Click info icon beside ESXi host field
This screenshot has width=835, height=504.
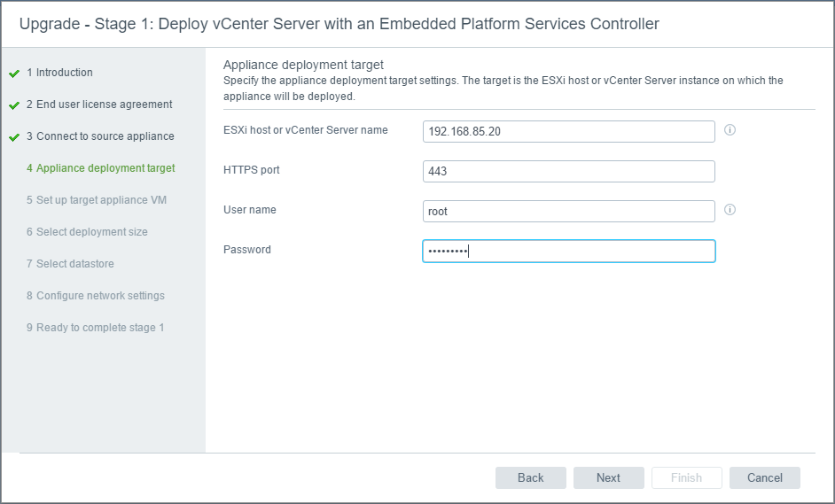pyautogui.click(x=730, y=130)
